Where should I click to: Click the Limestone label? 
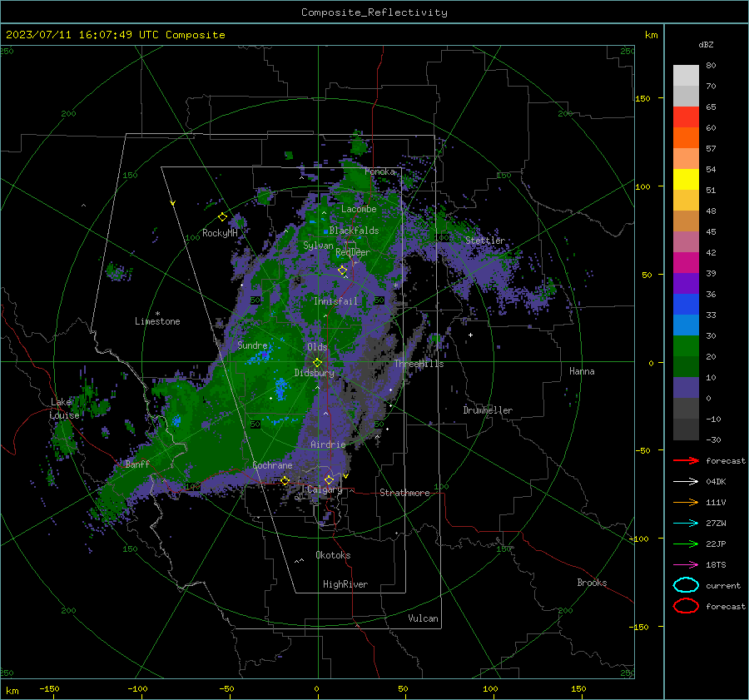click(157, 321)
